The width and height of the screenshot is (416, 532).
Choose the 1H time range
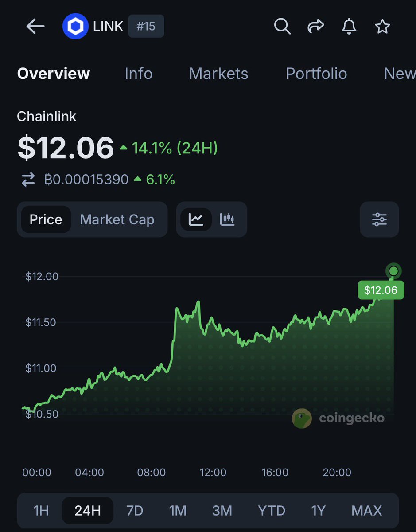pos(41,511)
